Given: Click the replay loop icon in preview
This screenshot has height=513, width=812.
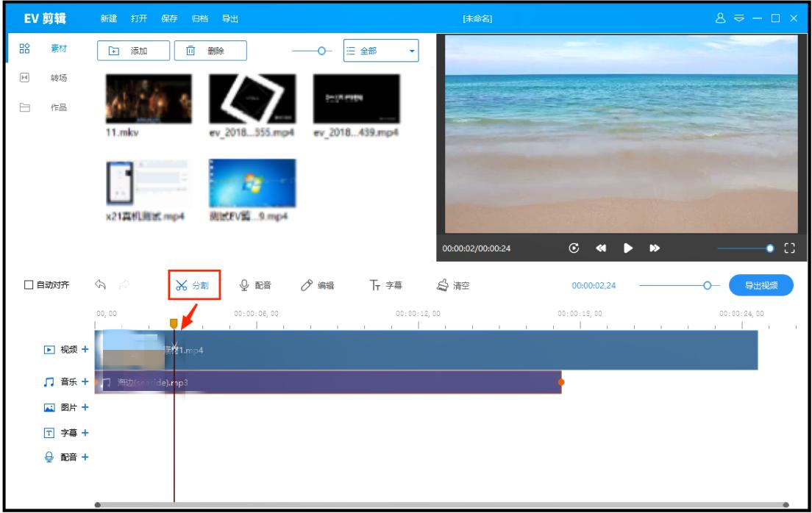Looking at the screenshot, I should (x=574, y=248).
